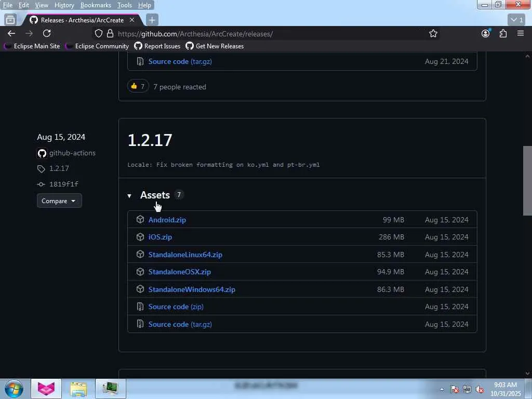Image resolution: width=532 pixels, height=399 pixels.
Task: Click package icon beside StandaloneOSX.zip
Action: [x=140, y=272]
